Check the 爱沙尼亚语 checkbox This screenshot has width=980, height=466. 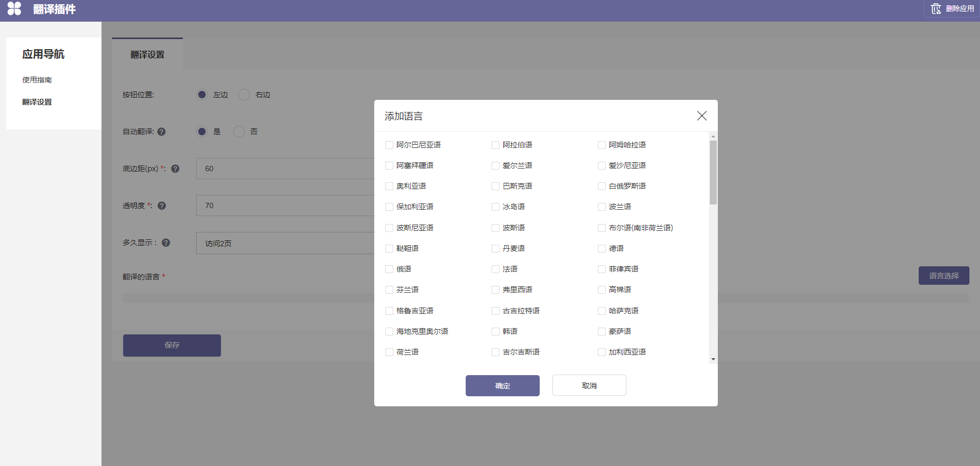[602, 165]
